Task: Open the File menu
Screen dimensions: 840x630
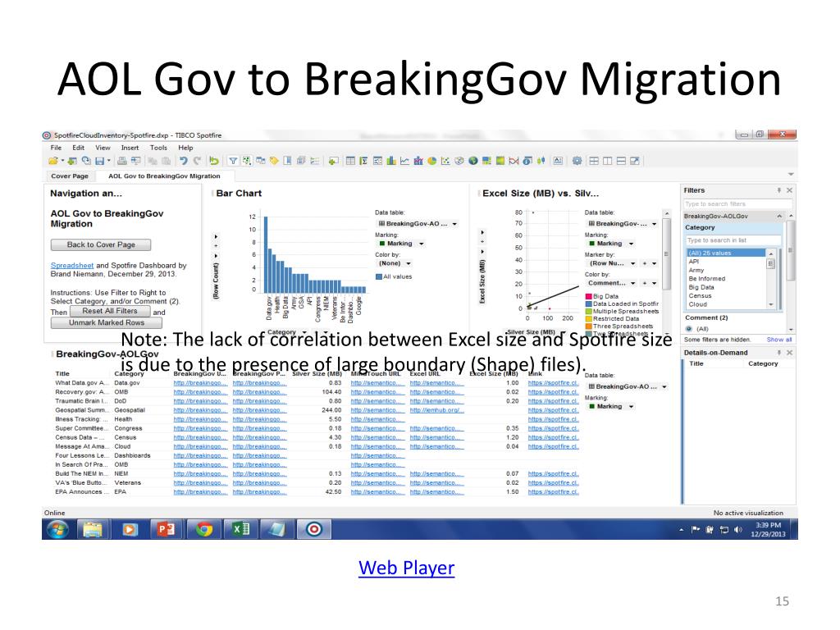Action: point(57,148)
